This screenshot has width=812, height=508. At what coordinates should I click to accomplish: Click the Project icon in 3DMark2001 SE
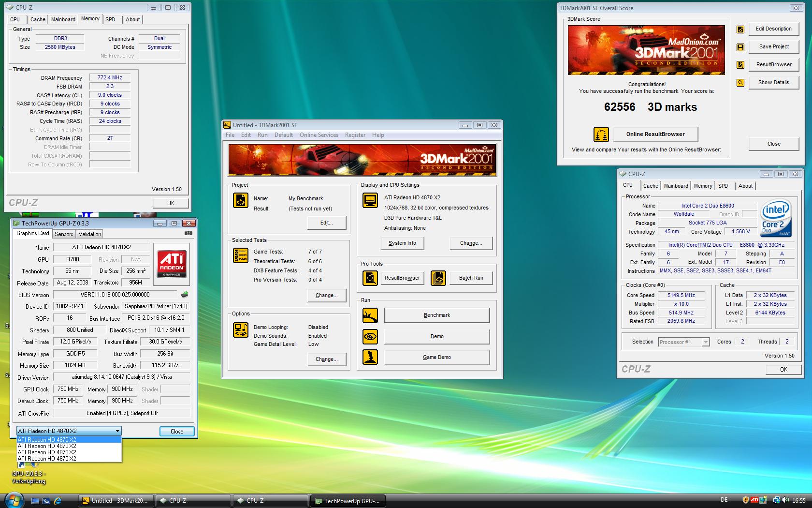tap(240, 200)
